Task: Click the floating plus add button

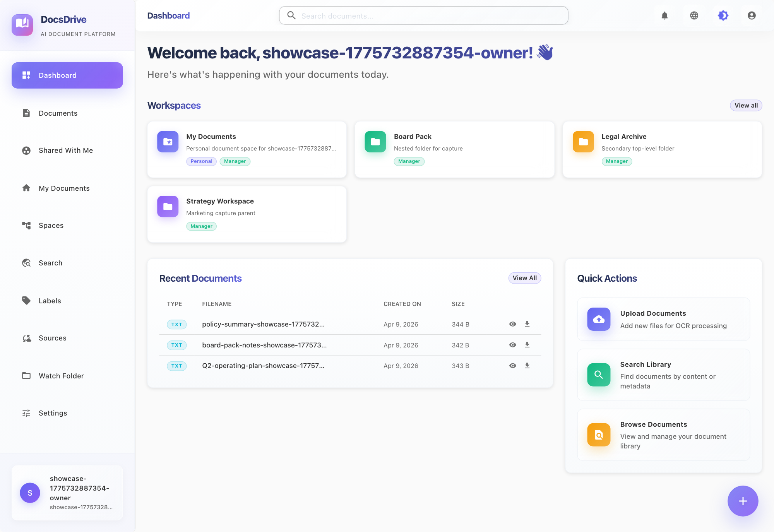Action: (743, 501)
